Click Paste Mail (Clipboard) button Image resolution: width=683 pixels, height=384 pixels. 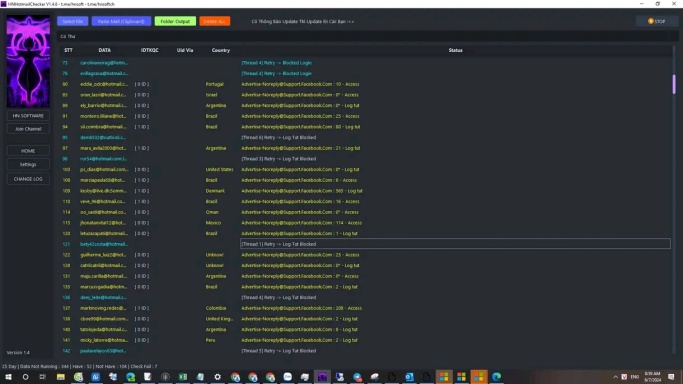121,21
